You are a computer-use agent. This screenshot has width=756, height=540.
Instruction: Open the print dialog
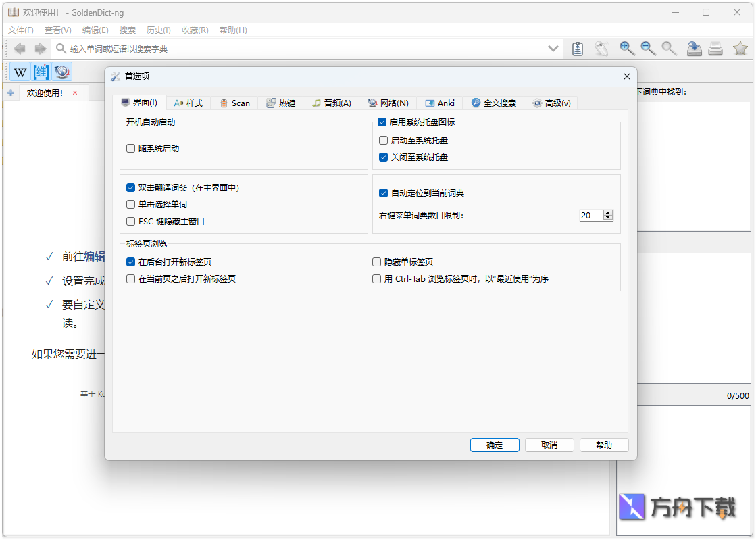[715, 48]
